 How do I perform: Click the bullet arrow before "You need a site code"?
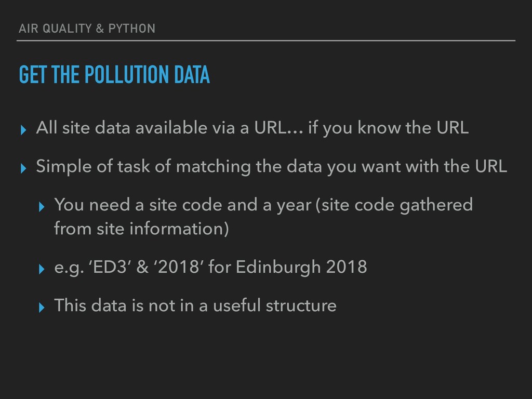coord(42,207)
